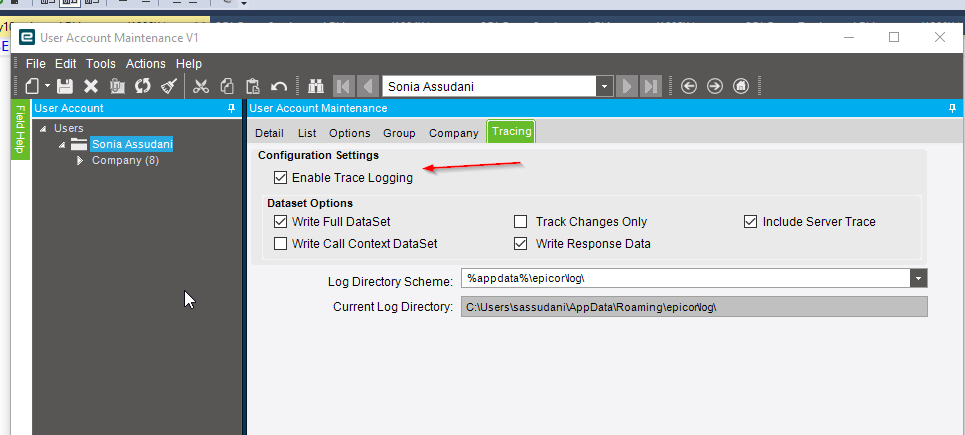Image resolution: width=965 pixels, height=435 pixels.
Task: Switch to the List tab
Action: (307, 133)
